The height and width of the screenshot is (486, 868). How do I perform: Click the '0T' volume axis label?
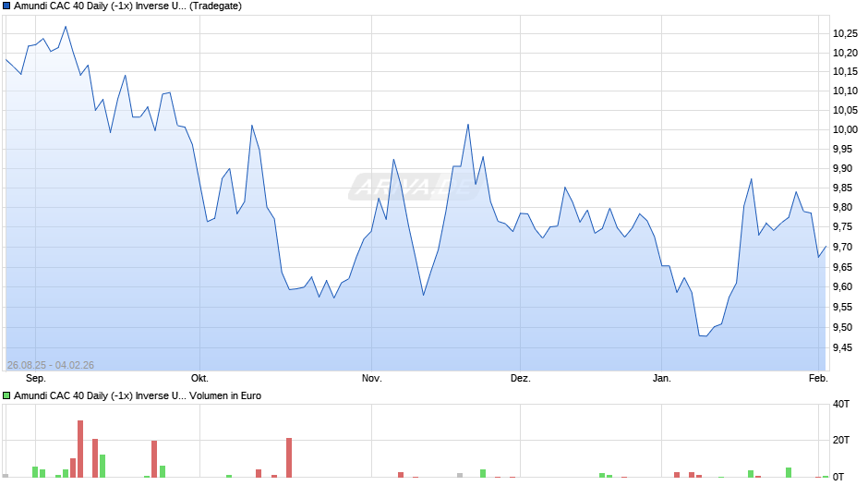pyautogui.click(x=838, y=477)
